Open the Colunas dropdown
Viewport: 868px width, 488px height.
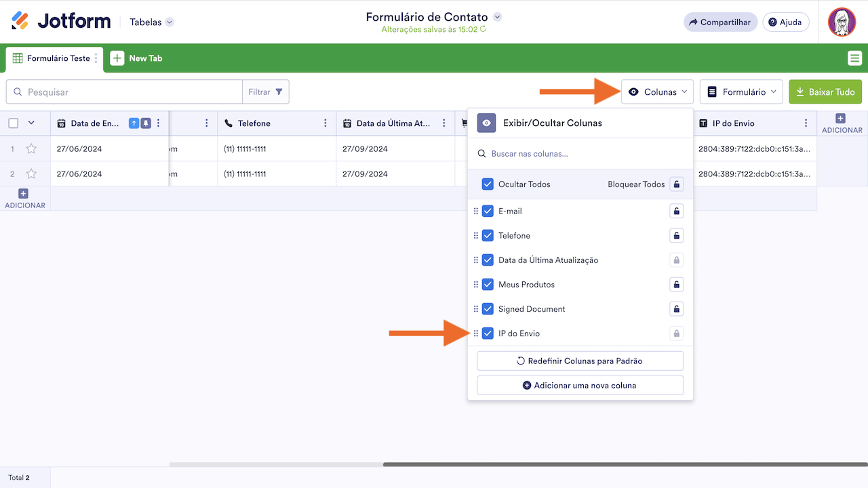pos(657,92)
